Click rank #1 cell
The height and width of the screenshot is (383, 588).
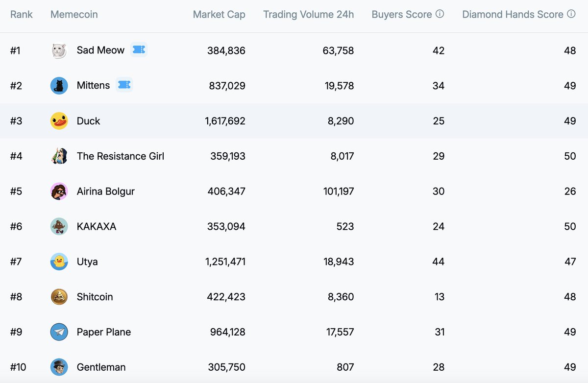(15, 50)
